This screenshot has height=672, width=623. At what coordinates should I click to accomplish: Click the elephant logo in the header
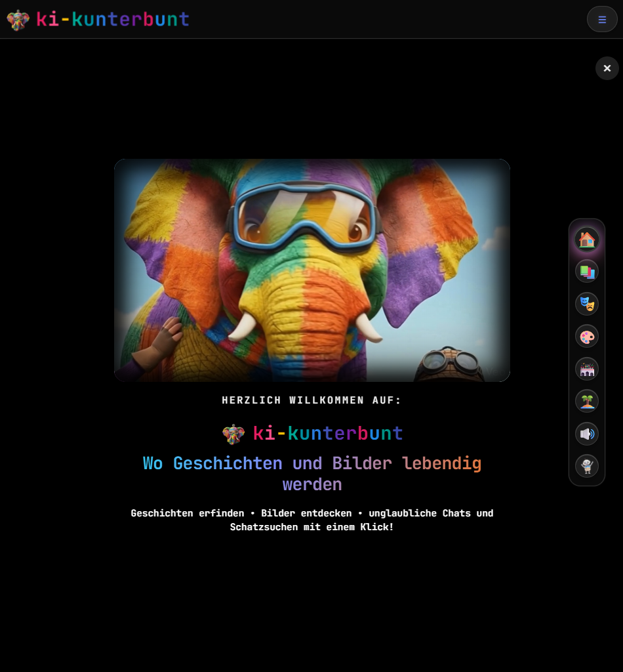(x=18, y=20)
